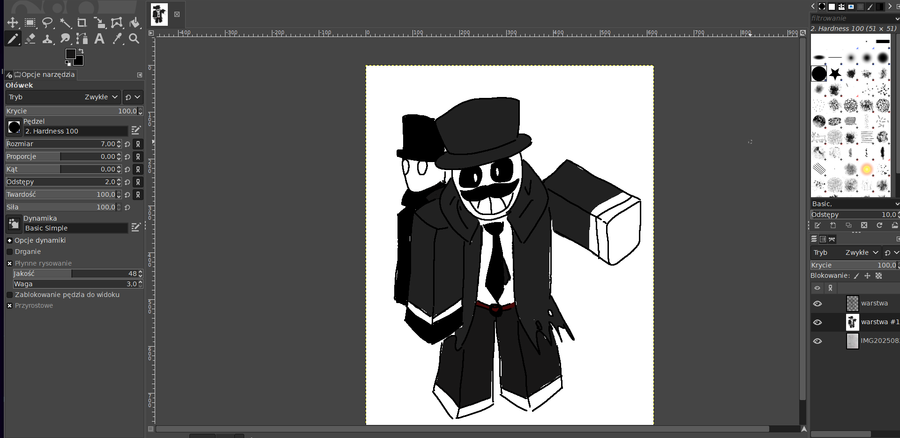Open the layers Tryb Zwykłe dropdown
The height and width of the screenshot is (438, 900).
[x=845, y=253]
